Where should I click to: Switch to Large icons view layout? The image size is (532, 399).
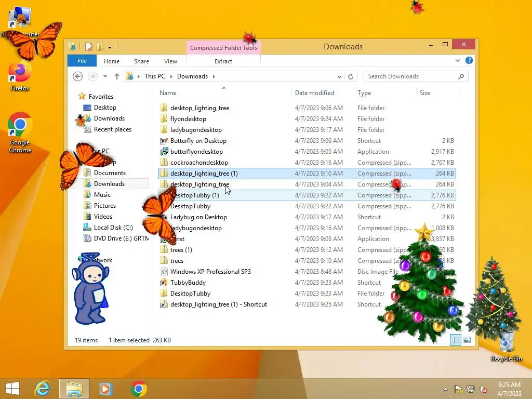[x=467, y=340]
